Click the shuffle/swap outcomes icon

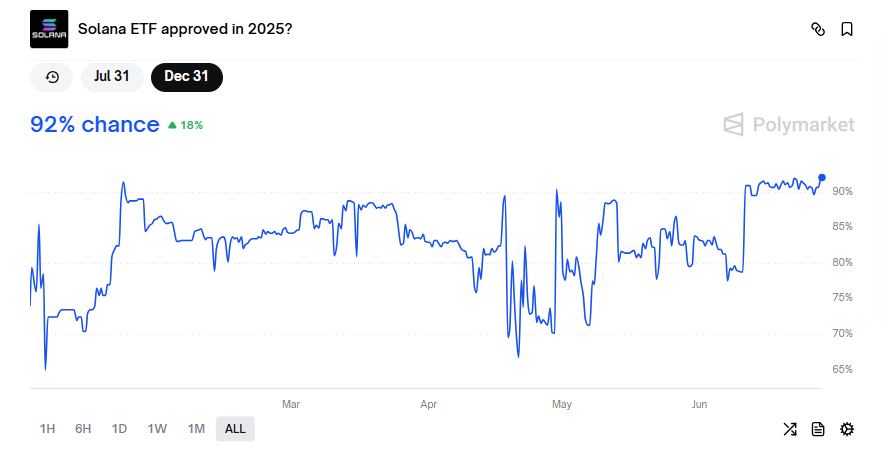[790, 429]
